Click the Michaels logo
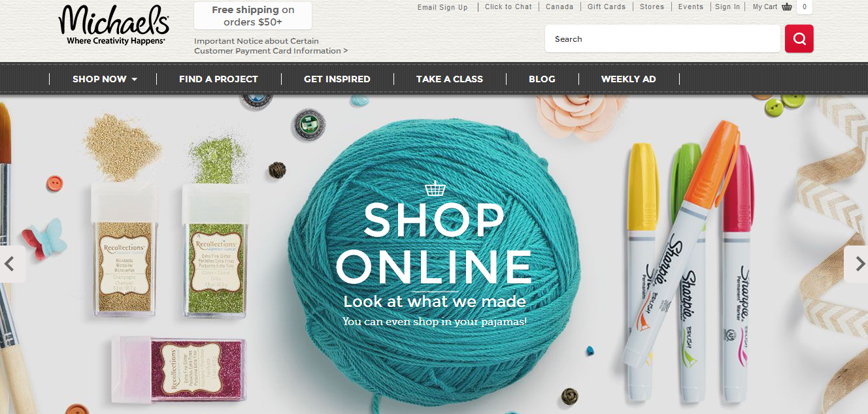Image resolution: width=868 pixels, height=414 pixels. click(x=114, y=25)
